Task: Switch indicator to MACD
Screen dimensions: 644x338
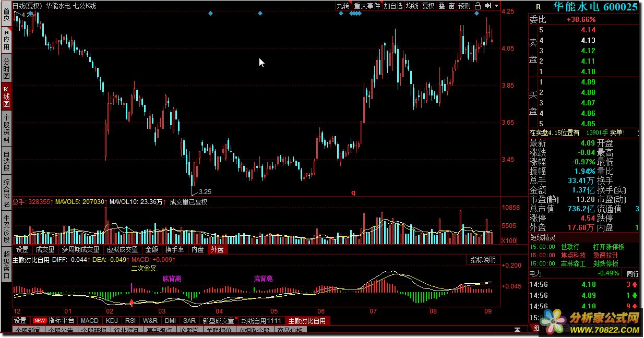Action: (89, 320)
